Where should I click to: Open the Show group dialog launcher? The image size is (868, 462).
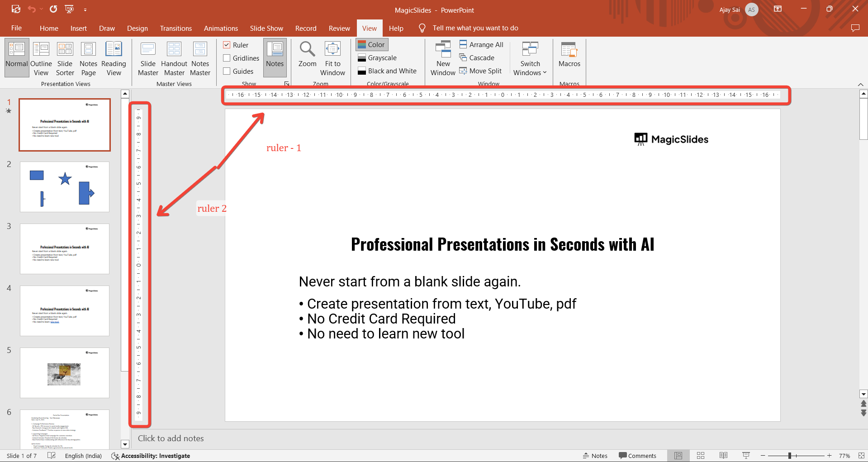[287, 84]
